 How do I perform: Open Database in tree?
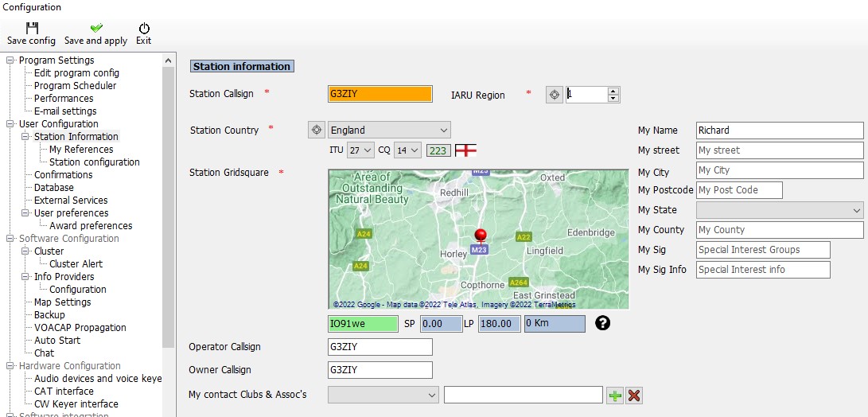tap(53, 187)
